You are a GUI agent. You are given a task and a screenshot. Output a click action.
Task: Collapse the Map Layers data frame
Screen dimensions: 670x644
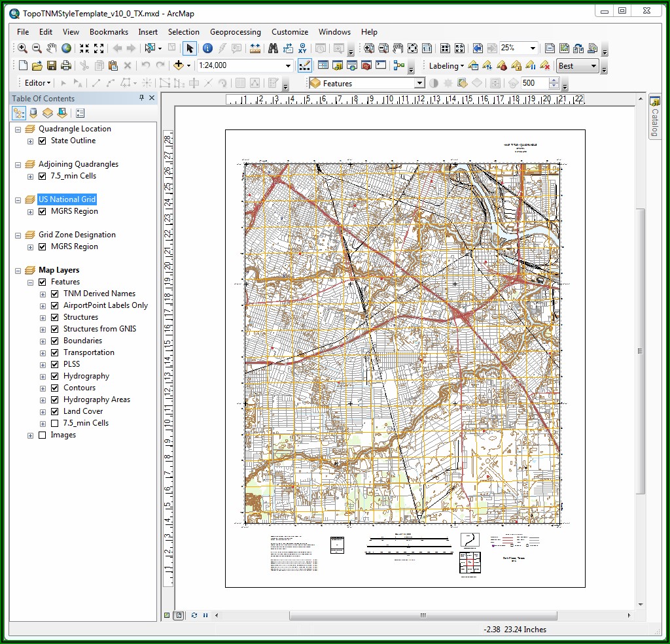click(x=18, y=270)
